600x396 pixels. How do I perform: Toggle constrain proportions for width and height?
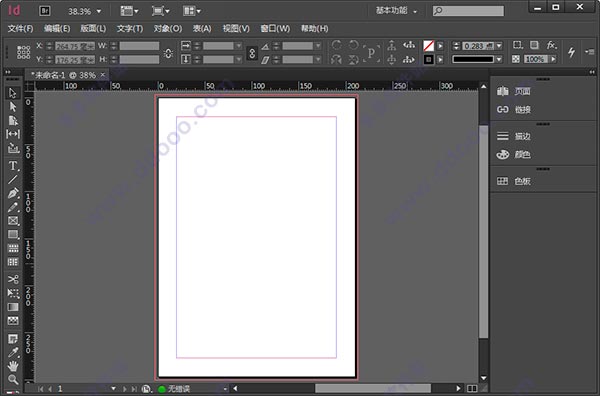[x=168, y=53]
